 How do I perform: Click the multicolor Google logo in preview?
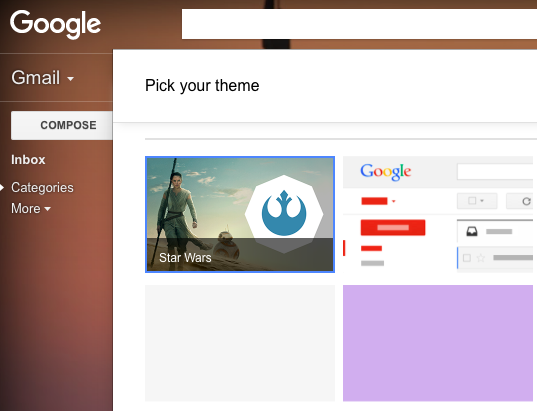(386, 171)
